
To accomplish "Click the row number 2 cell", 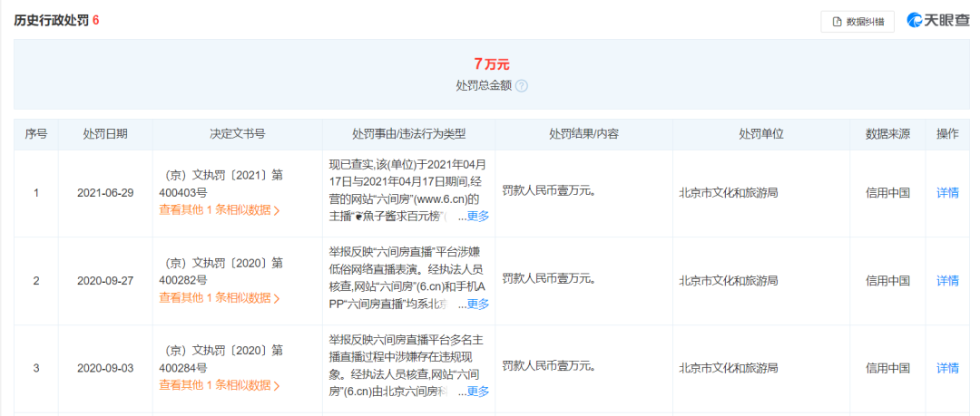I will tap(36, 281).
